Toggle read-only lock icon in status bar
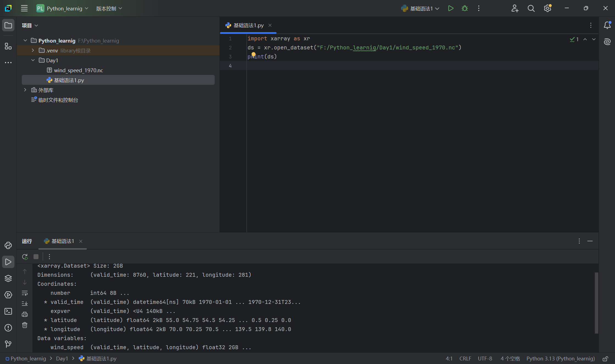 pyautogui.click(x=605, y=359)
